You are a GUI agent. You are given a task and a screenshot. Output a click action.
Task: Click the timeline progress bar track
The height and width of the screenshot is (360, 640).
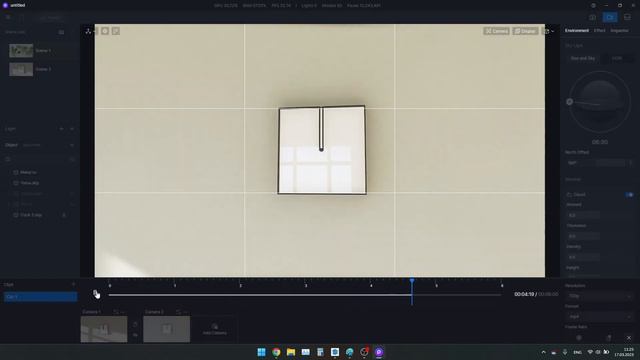[304, 295]
